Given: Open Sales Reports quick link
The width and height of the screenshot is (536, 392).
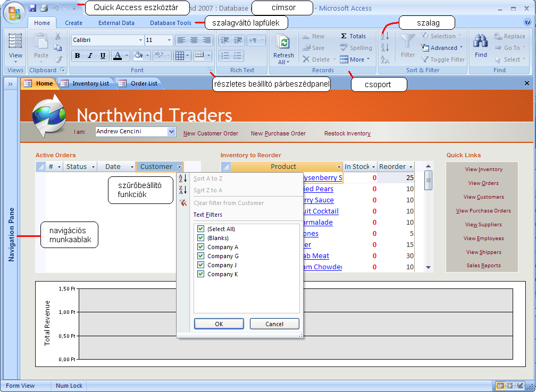Looking at the screenshot, I should tap(483, 266).
